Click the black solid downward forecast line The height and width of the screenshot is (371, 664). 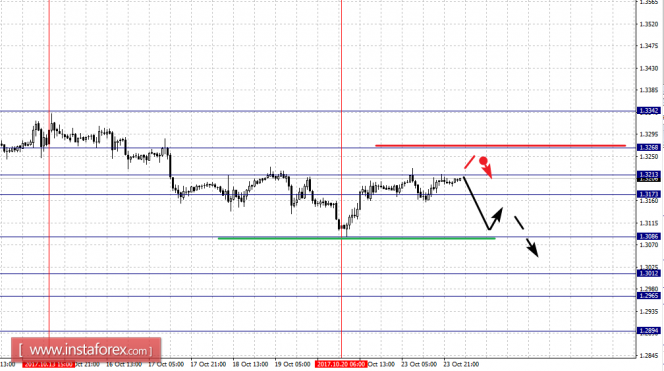click(476, 203)
